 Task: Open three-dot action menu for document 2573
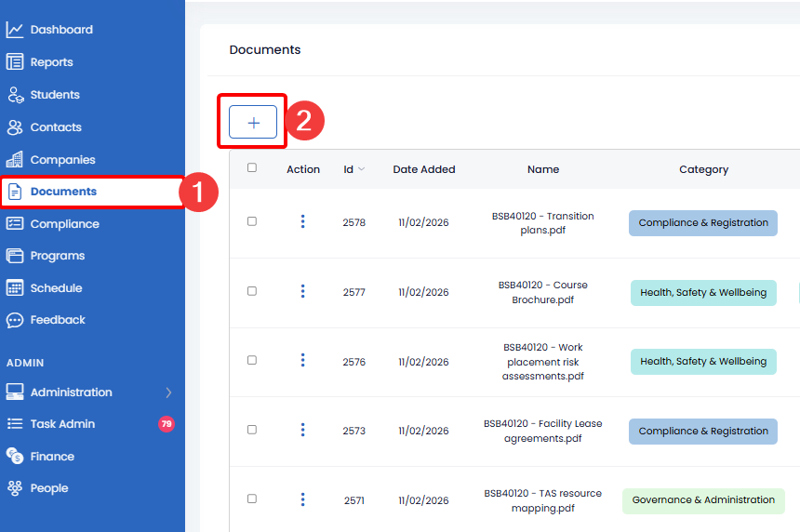click(302, 430)
